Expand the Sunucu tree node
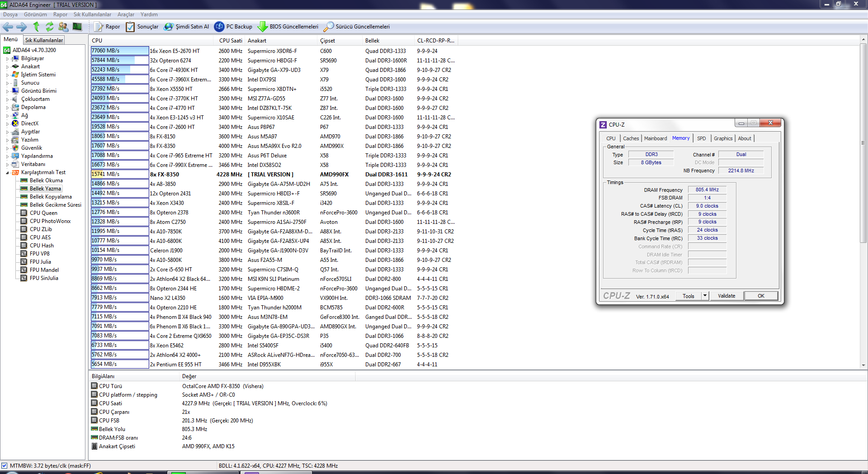 click(x=7, y=83)
